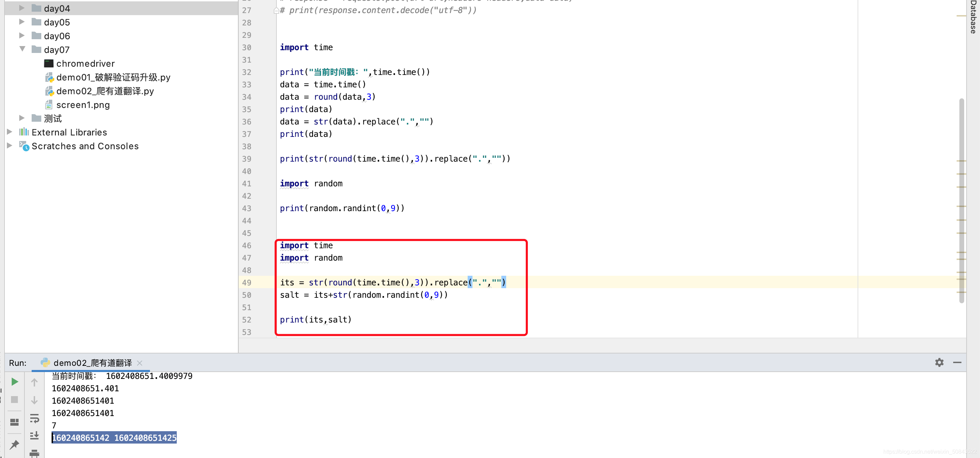The width and height of the screenshot is (980, 458).
Task: Open demo01_破解验证码升级.py file
Action: pos(113,77)
